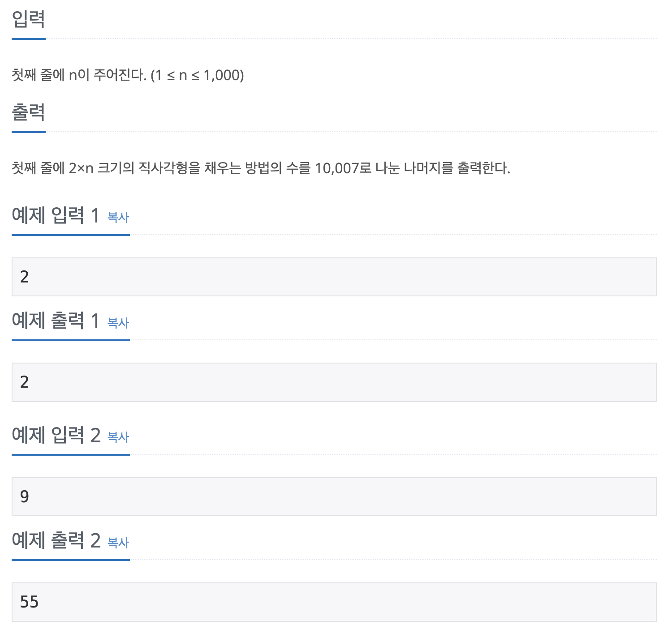Copy example output 2 via 복사 link

(x=118, y=543)
